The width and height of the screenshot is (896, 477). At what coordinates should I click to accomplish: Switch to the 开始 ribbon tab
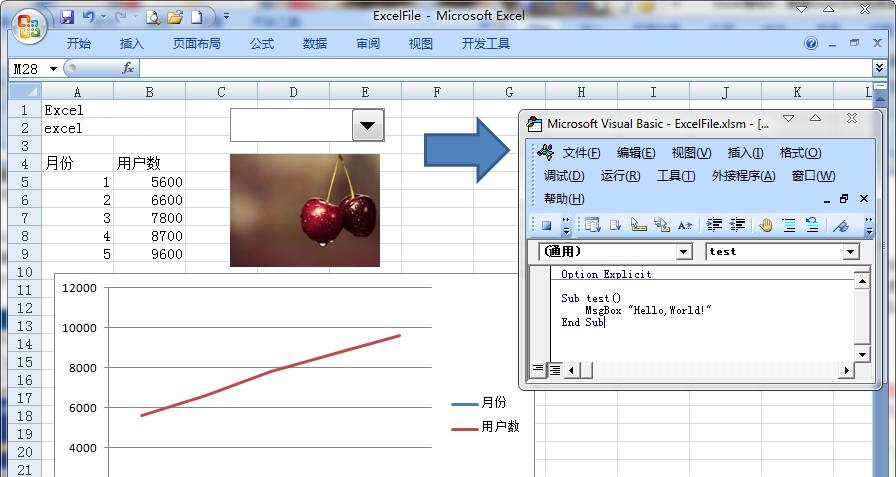click(x=79, y=43)
